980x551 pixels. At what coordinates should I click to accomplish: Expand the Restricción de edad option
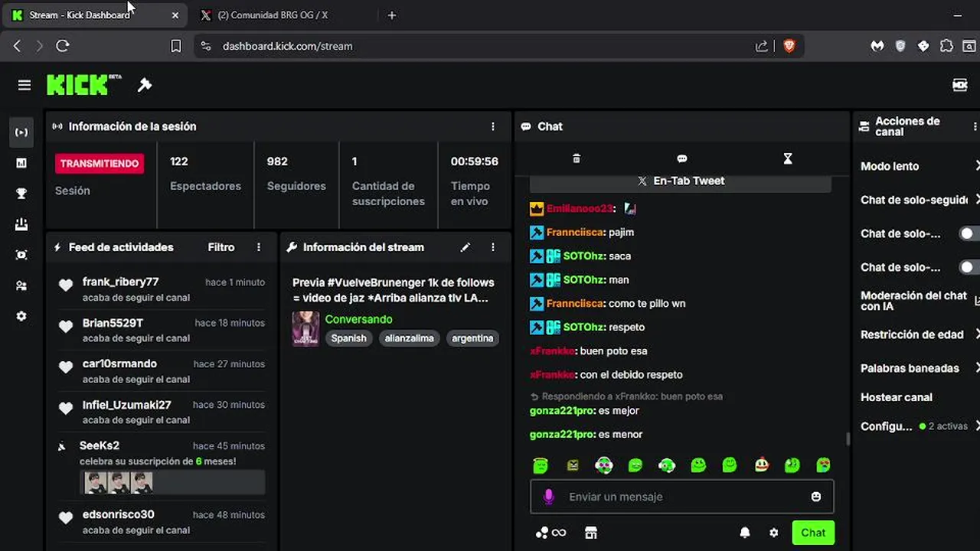click(919, 334)
